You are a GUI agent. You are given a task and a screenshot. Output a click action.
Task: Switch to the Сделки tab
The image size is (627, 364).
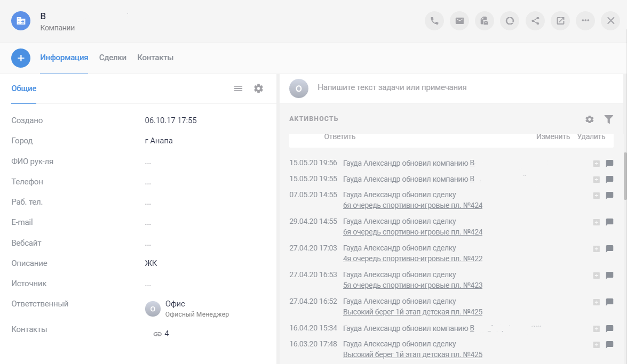click(113, 57)
